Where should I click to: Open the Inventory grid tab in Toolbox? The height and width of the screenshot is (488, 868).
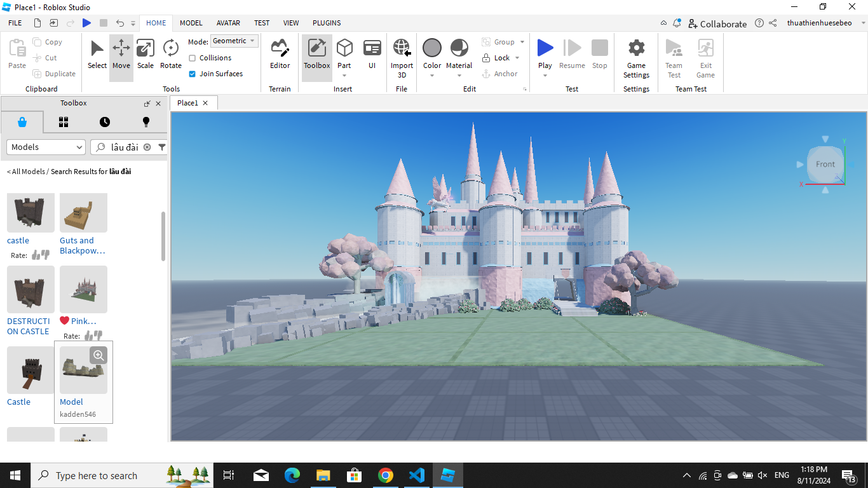64,122
